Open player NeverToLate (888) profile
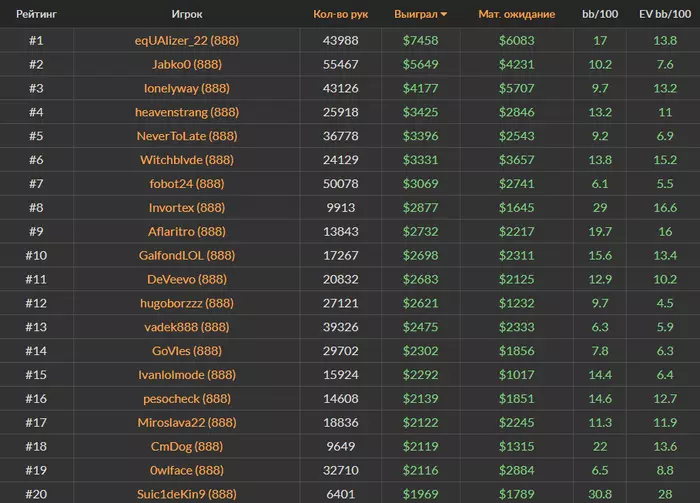The height and width of the screenshot is (503, 700). point(187,136)
